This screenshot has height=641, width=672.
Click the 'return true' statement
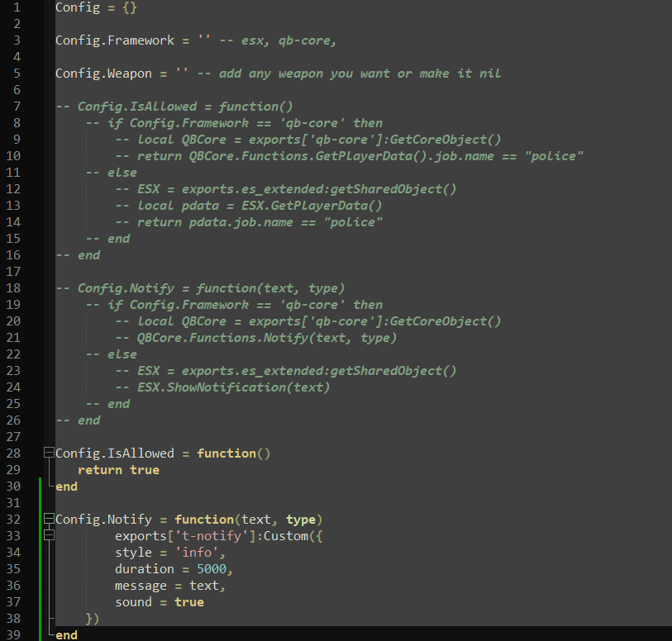[x=119, y=470]
